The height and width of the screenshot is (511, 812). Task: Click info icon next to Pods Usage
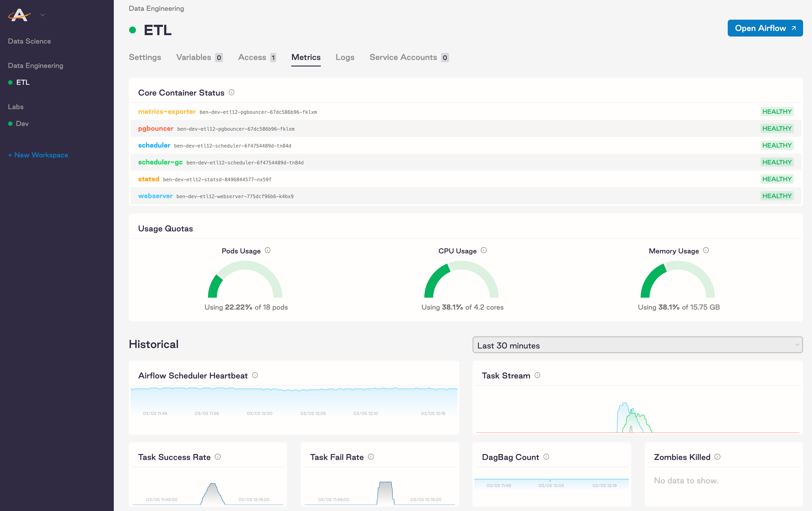point(268,250)
